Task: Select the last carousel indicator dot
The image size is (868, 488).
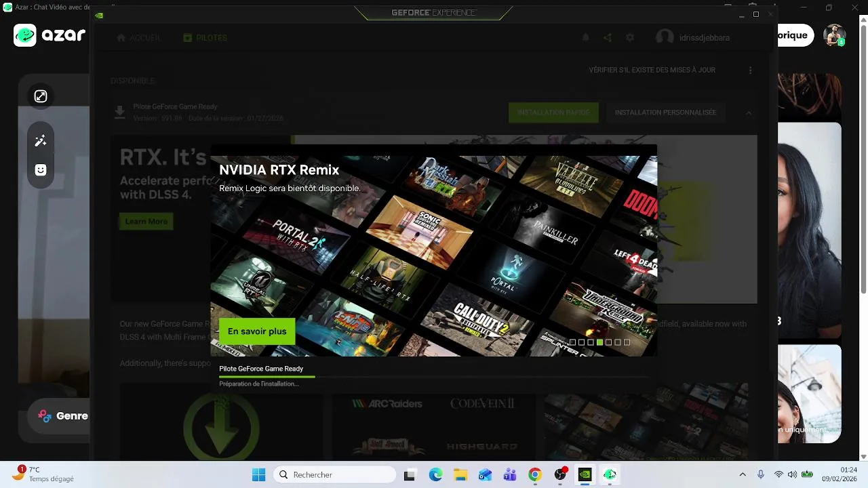Action: point(627,342)
